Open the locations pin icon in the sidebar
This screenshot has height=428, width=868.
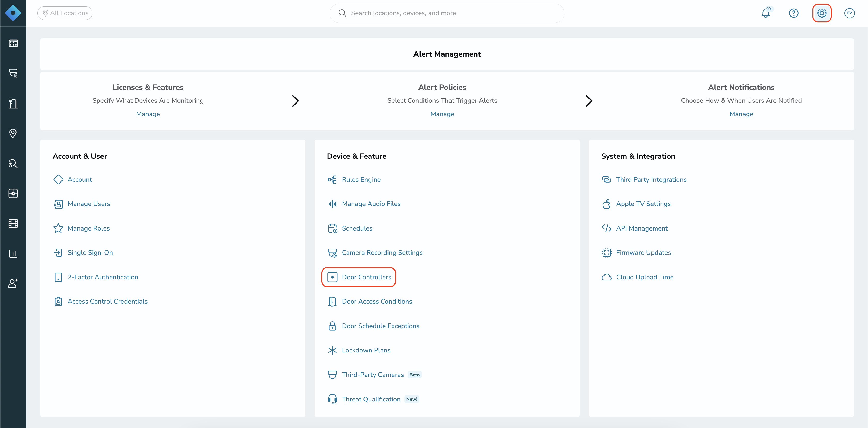[x=13, y=133]
